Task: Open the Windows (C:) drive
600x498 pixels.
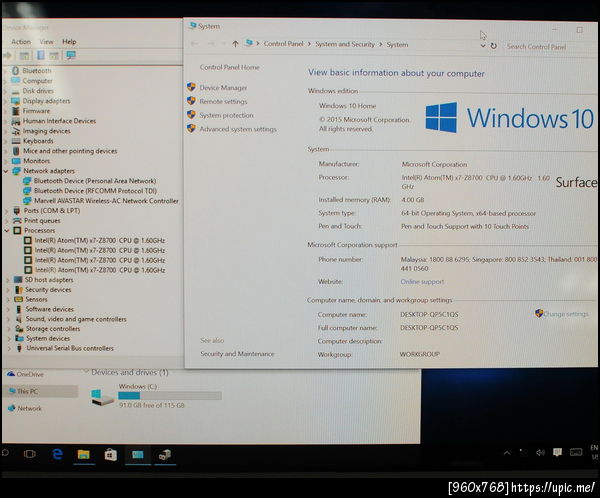Action: tap(156, 396)
